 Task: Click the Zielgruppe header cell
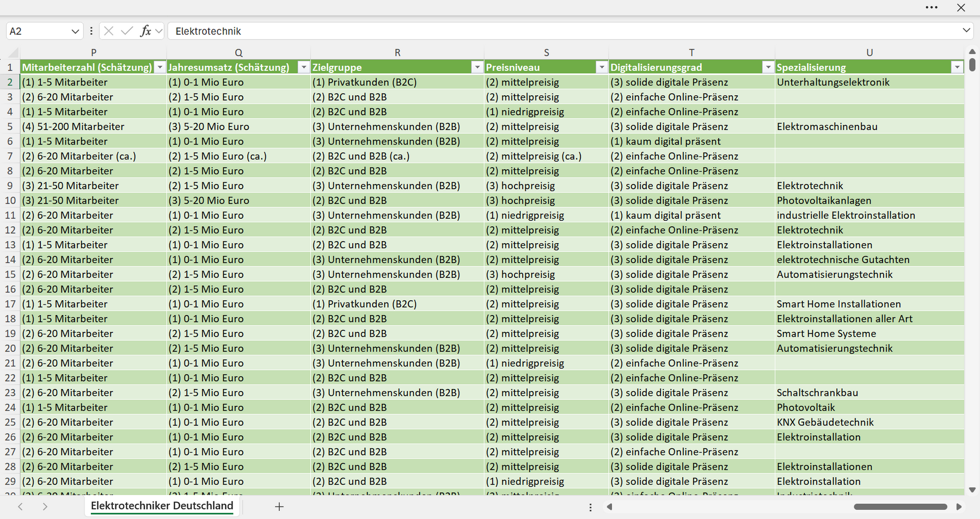pyautogui.click(x=397, y=67)
